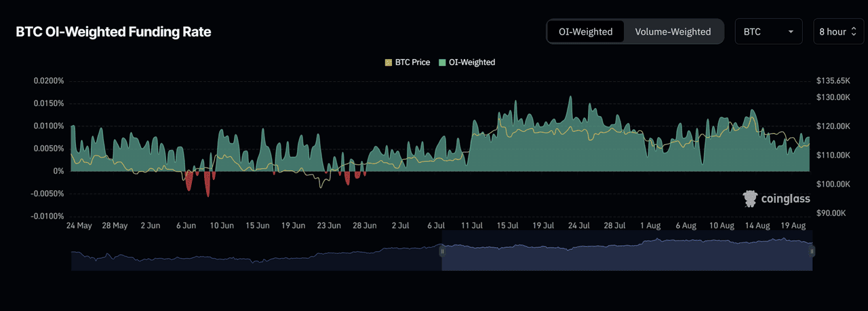Click the 24 Jul date label
The image size is (868, 311).
[578, 225]
